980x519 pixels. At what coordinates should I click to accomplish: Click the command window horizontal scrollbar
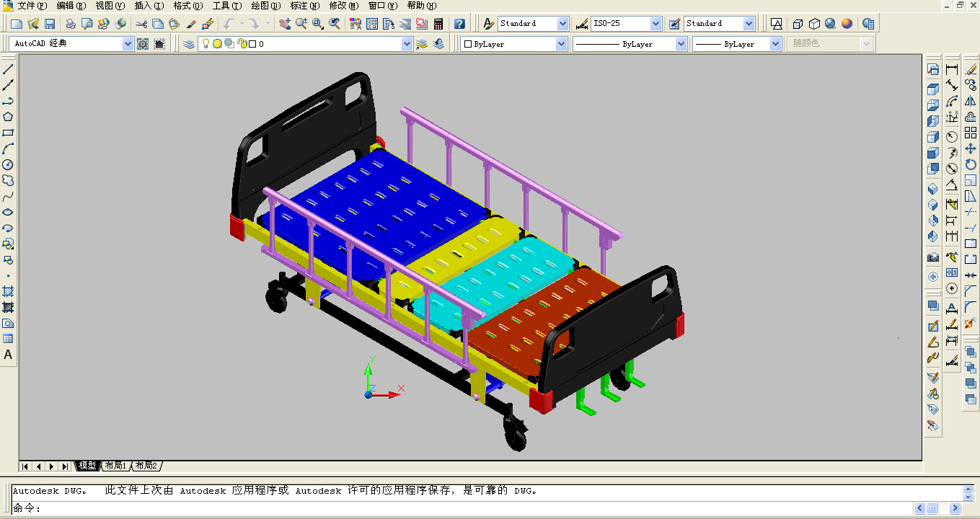937,508
